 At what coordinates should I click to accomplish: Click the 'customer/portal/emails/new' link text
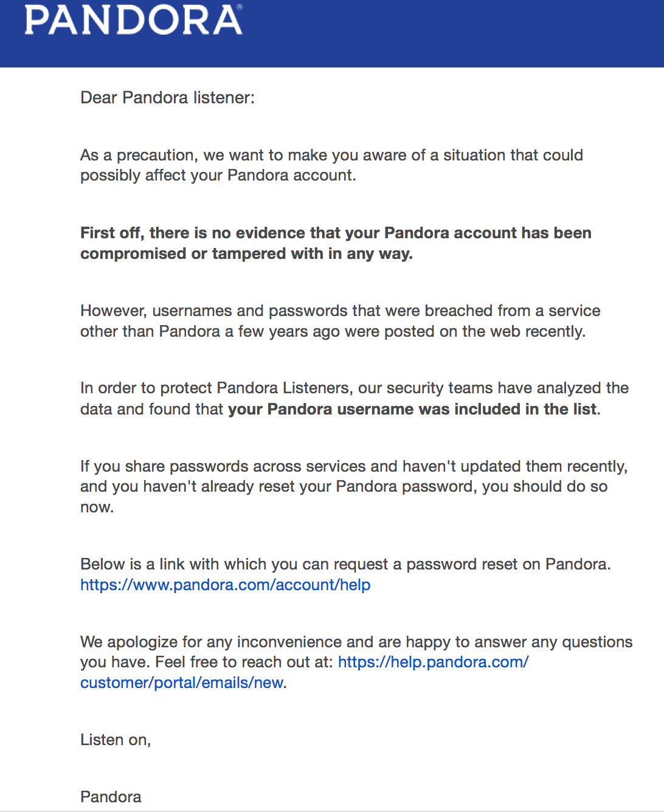click(181, 683)
